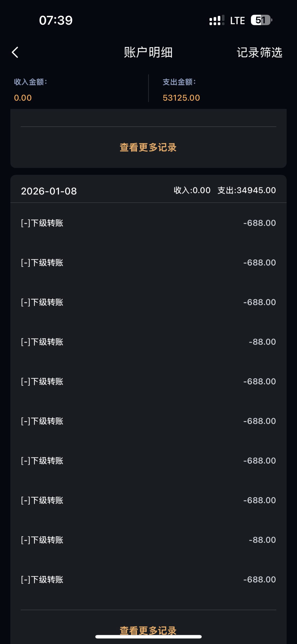Tap the LTE network indicator
Screen dimensions: 297x644
(x=237, y=21)
